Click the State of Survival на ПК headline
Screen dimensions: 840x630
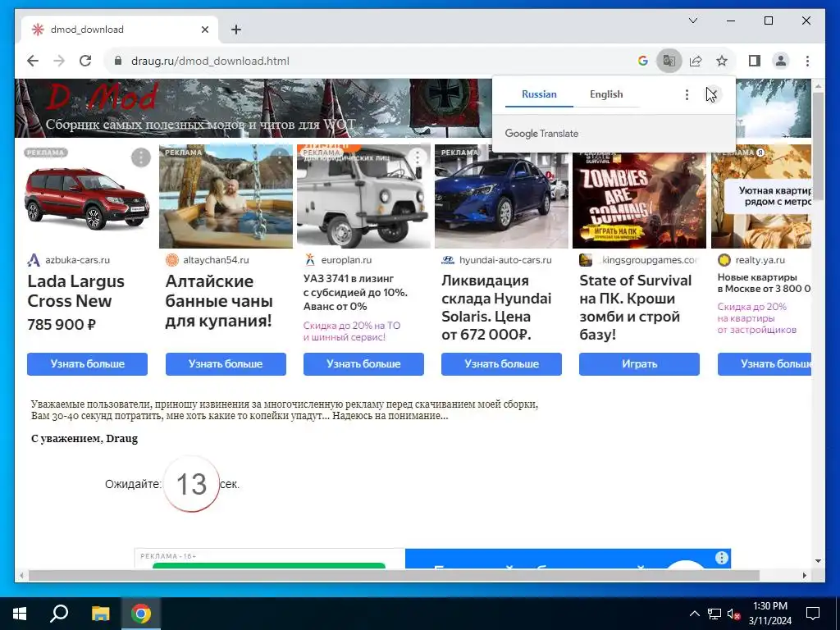[x=636, y=308]
